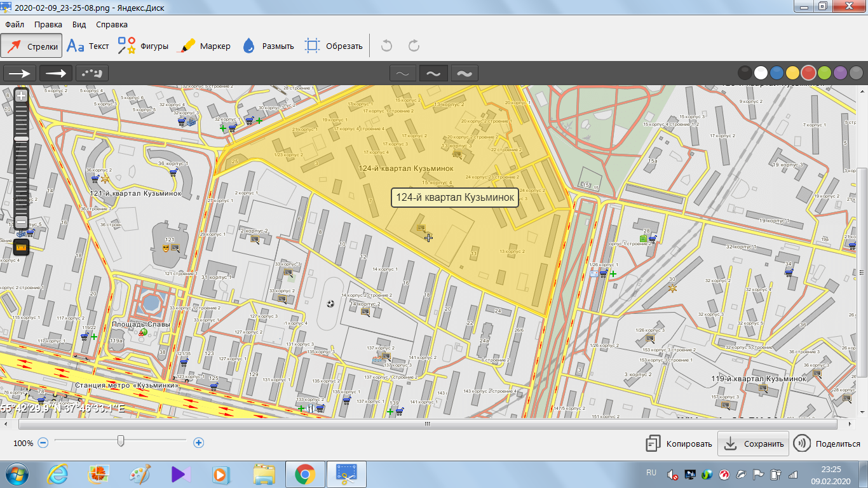Choose the dotted arrow style
868x488 pixels.
92,74
